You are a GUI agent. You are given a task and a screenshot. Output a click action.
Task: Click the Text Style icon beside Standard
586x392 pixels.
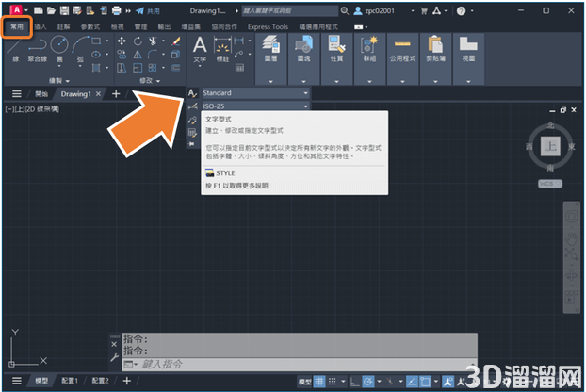click(x=192, y=93)
